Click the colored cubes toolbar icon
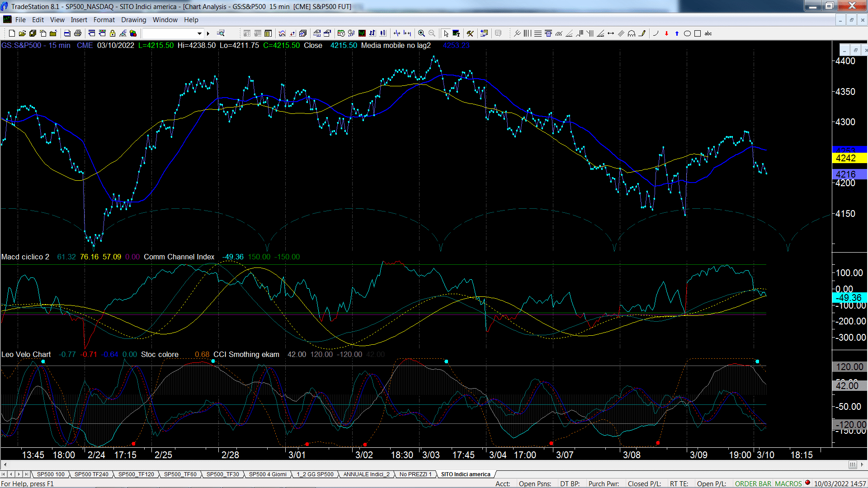Viewport: 868px width, 488px height. (133, 33)
